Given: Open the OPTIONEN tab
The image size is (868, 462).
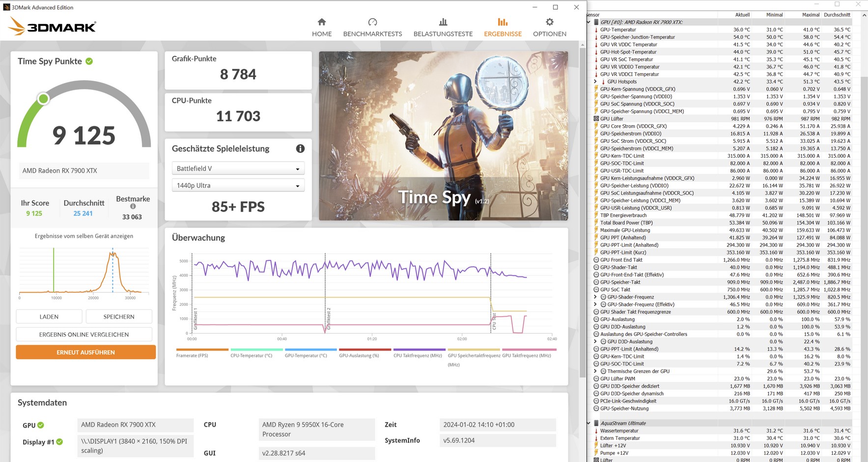Looking at the screenshot, I should [x=550, y=27].
